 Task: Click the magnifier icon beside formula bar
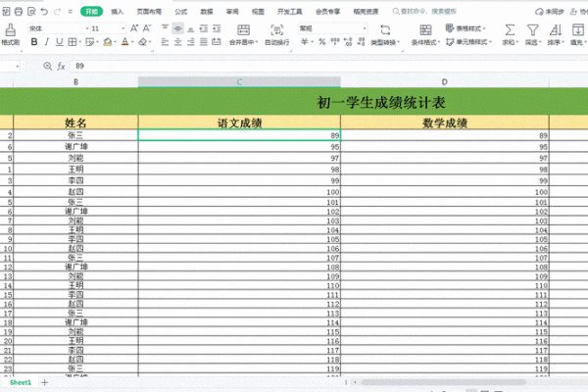point(48,66)
